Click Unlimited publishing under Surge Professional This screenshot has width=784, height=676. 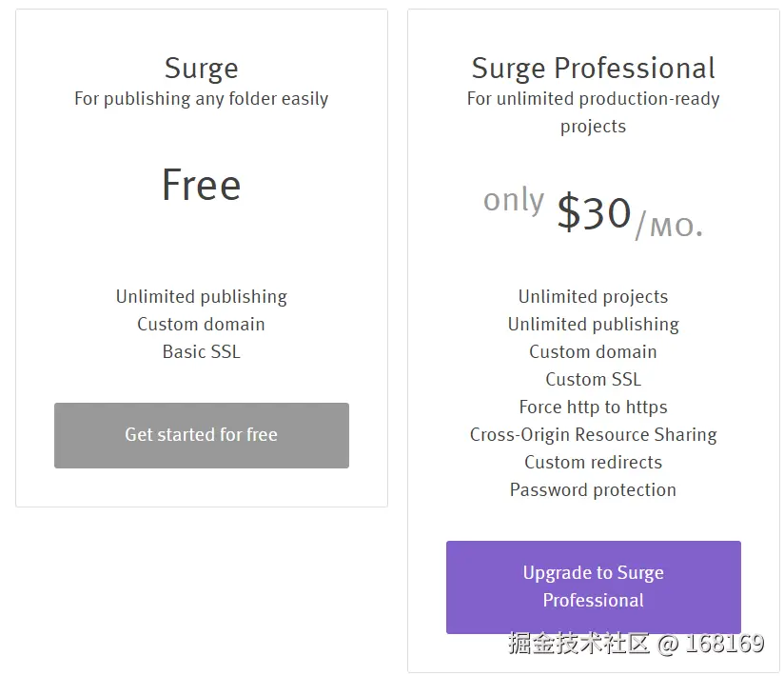(593, 325)
